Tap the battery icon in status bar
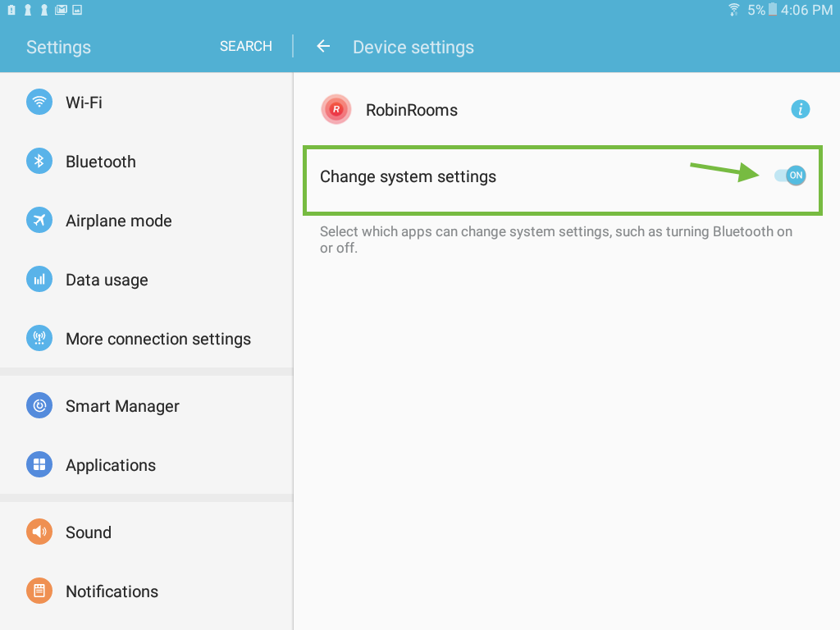Viewport: 840px width, 630px height. 773,10
